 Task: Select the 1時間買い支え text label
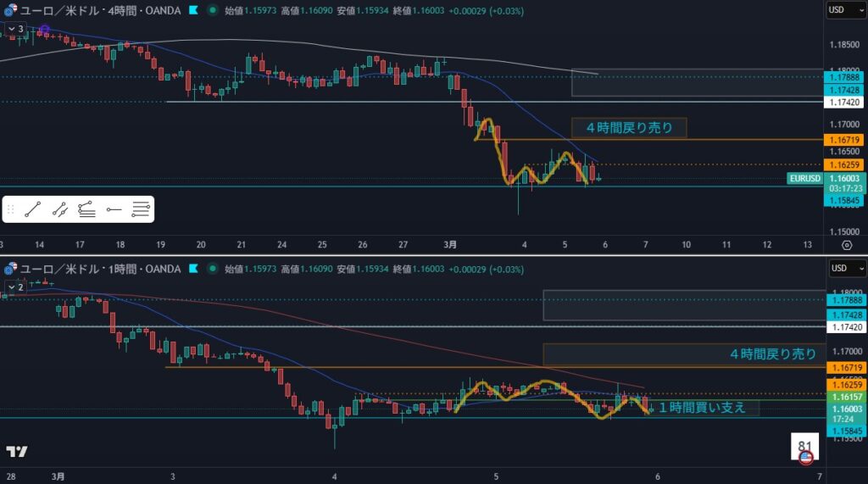(702, 408)
